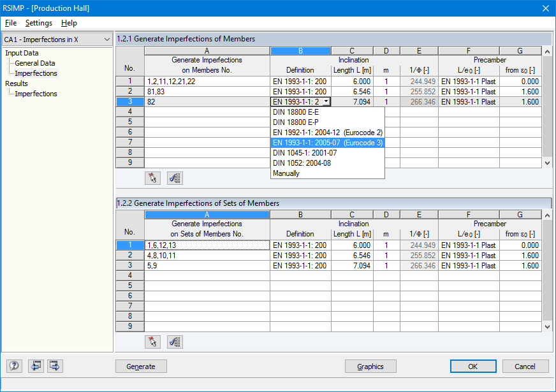The height and width of the screenshot is (392, 556).
Task: Click members cell '82' in row 3
Action: tap(207, 102)
